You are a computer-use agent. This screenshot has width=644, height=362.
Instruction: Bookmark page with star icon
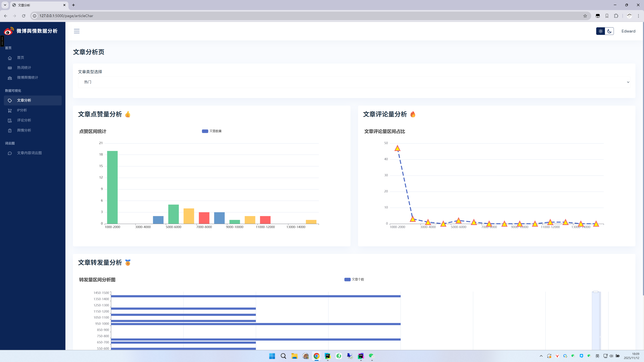click(x=585, y=16)
